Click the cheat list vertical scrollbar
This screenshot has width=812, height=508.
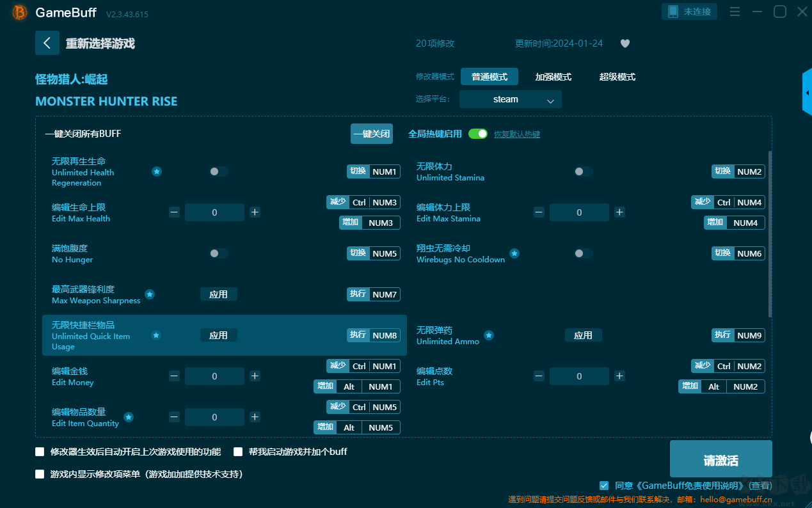(x=770, y=234)
